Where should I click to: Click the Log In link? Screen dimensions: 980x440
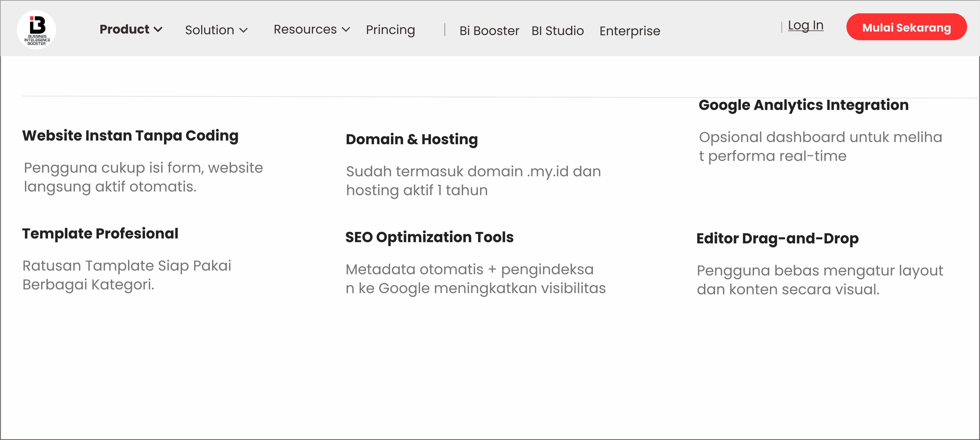click(805, 25)
